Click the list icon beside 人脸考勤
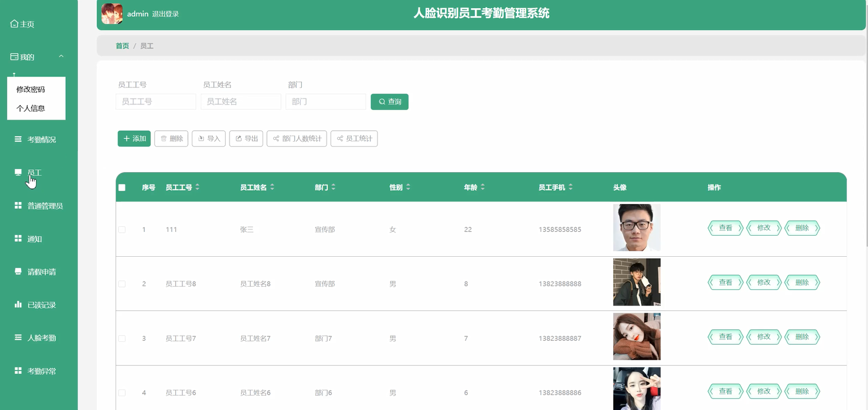The width and height of the screenshot is (868, 410). coord(18,338)
